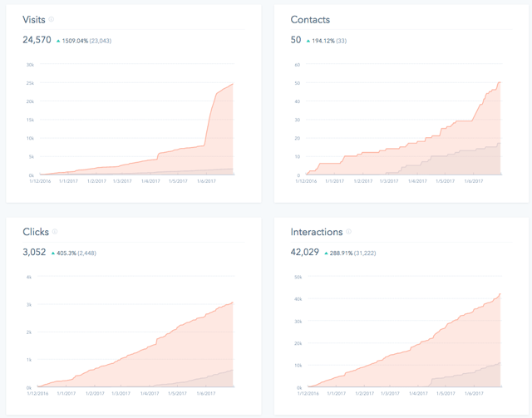
Task: Click green up arrow next to 1509.04%
Action: [58, 41]
